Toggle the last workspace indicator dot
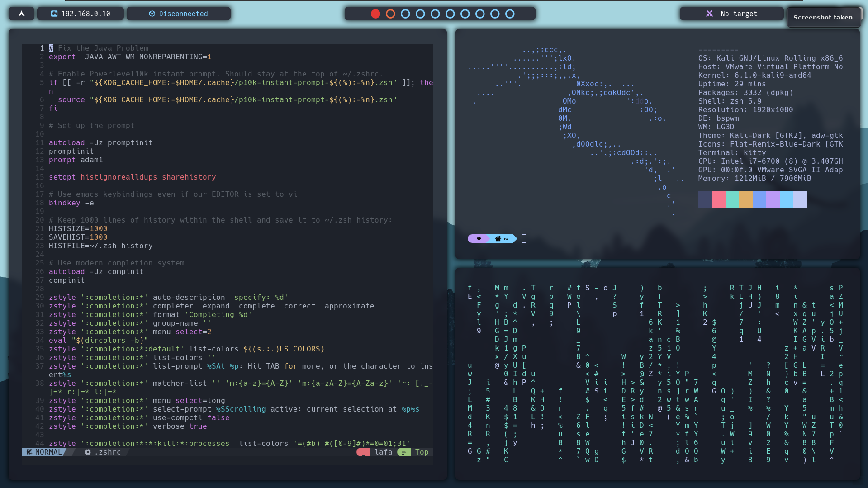868x488 pixels. pos(510,14)
